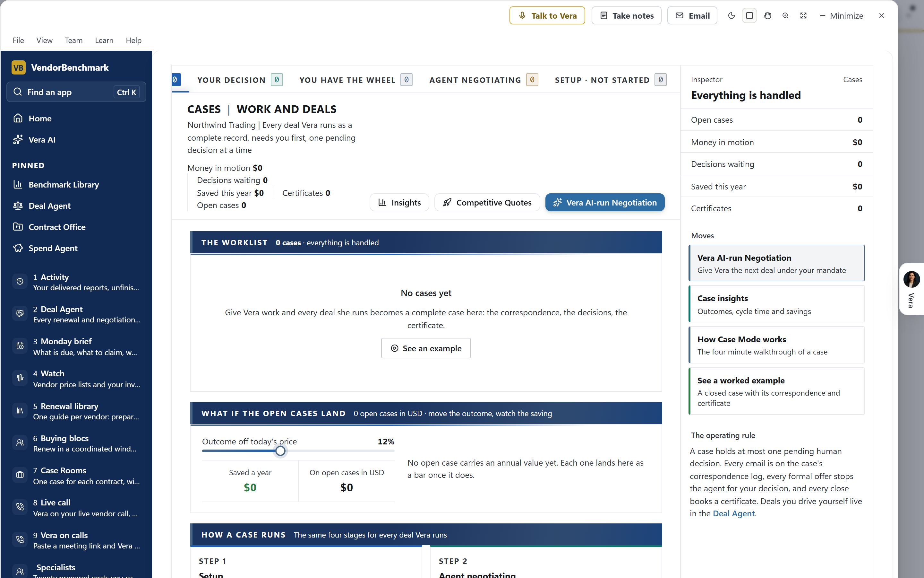Open the File menu

pos(18,40)
